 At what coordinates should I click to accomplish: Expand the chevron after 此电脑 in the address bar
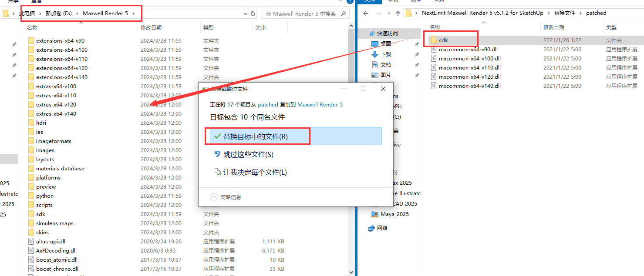(x=41, y=13)
